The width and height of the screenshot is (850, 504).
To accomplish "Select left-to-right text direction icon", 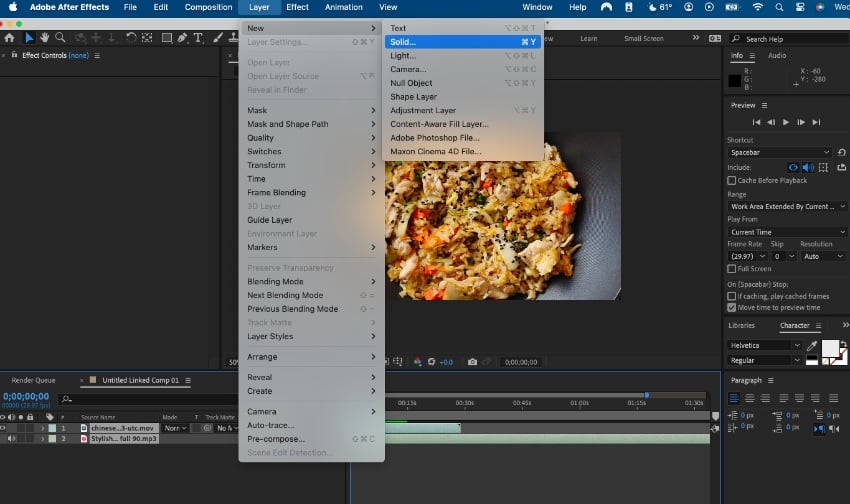I will (x=819, y=429).
